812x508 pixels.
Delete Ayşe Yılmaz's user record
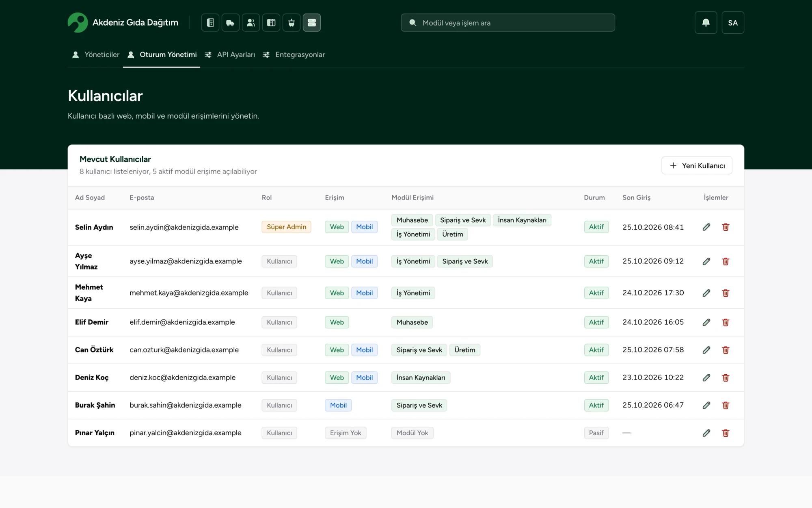tap(726, 261)
